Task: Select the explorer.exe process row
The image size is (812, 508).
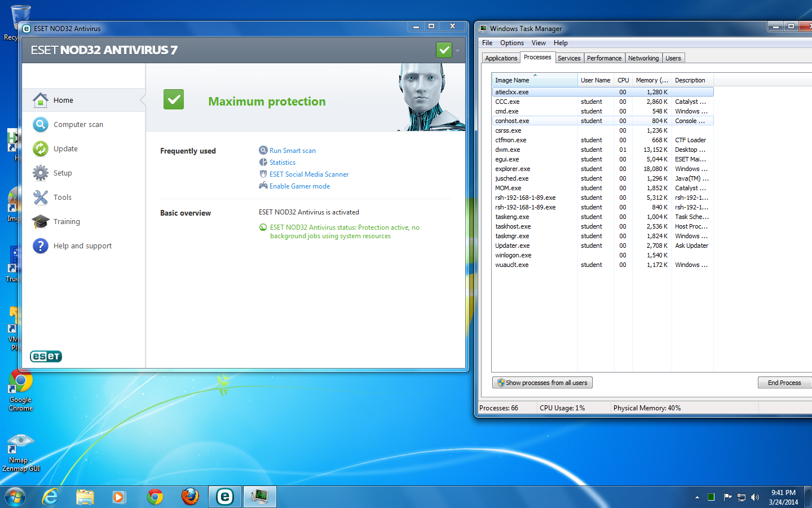Action: (x=513, y=169)
